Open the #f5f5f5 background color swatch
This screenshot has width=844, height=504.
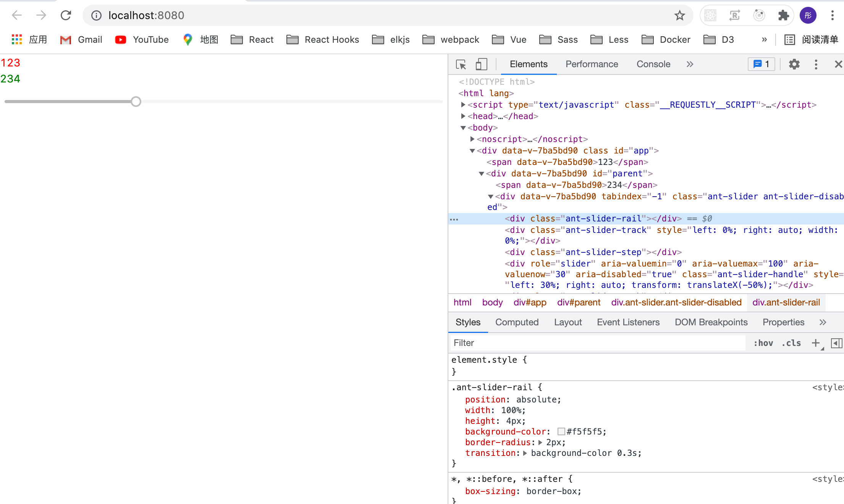coord(561,431)
